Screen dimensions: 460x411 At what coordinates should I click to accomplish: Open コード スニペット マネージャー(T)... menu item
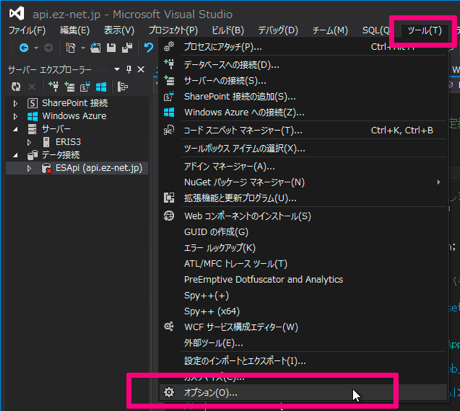[x=303, y=130]
